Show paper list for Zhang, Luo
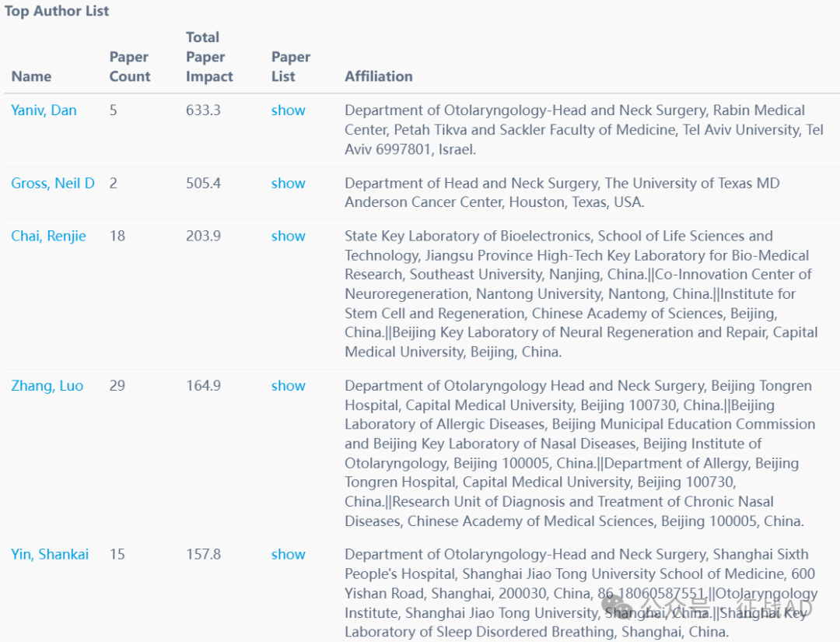 (x=289, y=386)
